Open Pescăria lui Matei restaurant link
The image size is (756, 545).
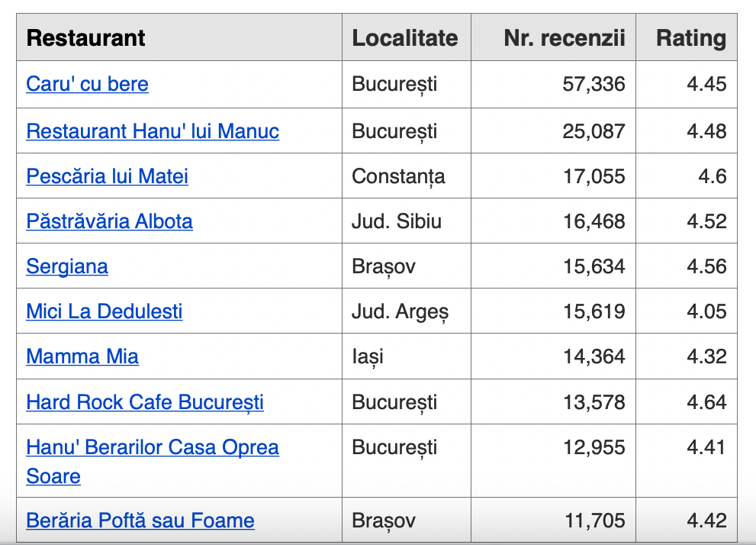(107, 176)
